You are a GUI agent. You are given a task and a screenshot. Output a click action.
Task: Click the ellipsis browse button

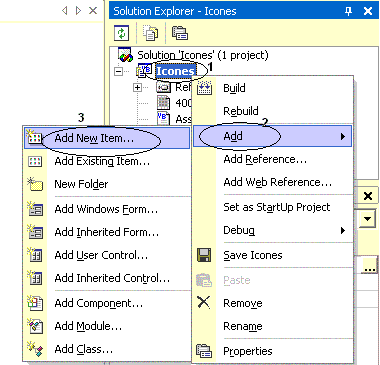coord(370,265)
